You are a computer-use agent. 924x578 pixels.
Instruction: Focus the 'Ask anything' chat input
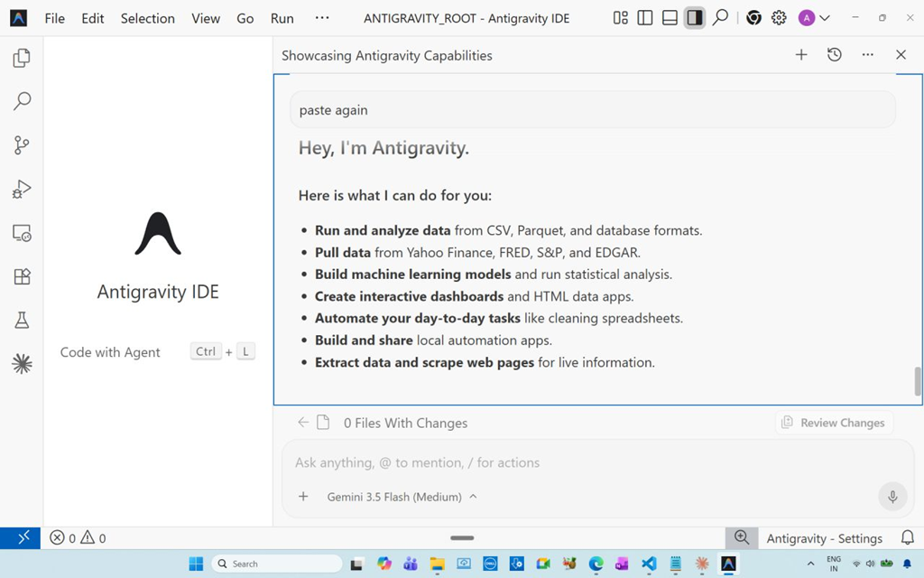597,462
